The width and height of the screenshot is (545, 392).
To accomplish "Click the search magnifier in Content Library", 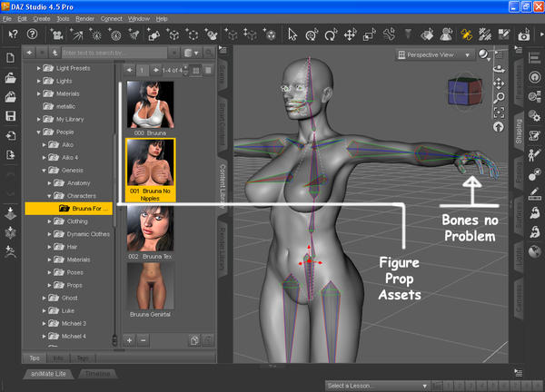I will 208,53.
